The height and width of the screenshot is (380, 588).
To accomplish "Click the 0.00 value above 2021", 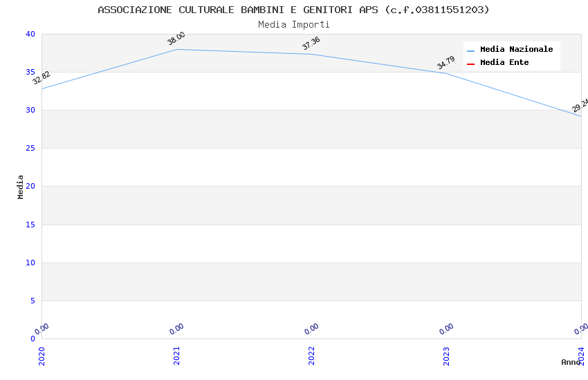I will (176, 329).
